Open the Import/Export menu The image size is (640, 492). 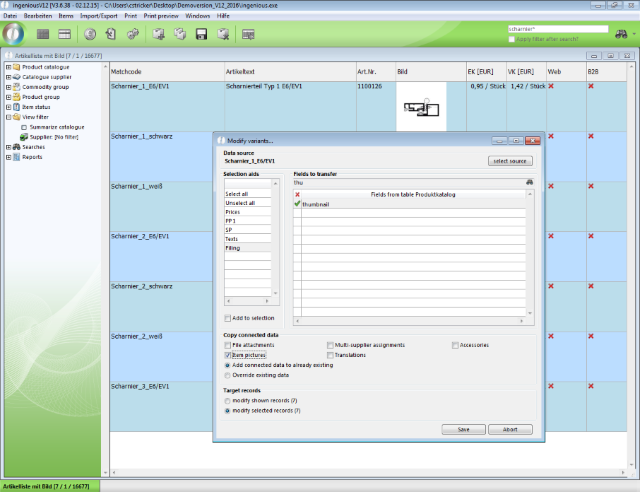point(97,17)
